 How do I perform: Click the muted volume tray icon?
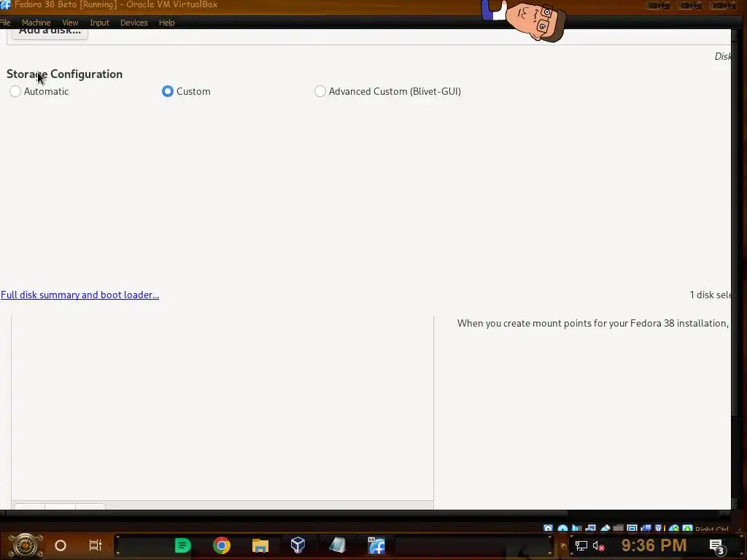(x=599, y=546)
